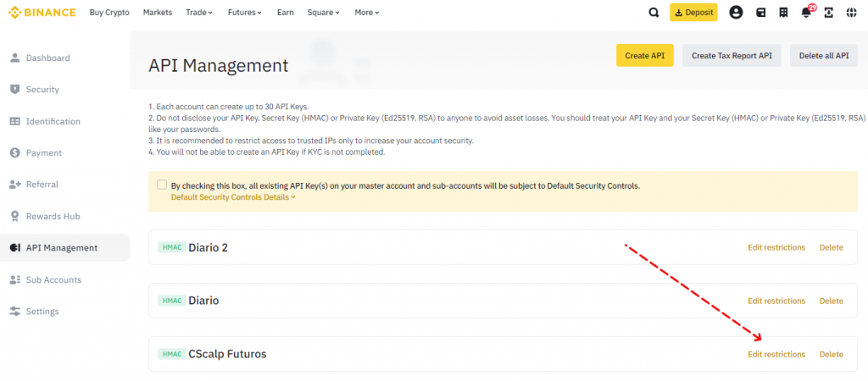Image resolution: width=868 pixels, height=381 pixels.
Task: Click the Create API button
Action: click(x=644, y=55)
